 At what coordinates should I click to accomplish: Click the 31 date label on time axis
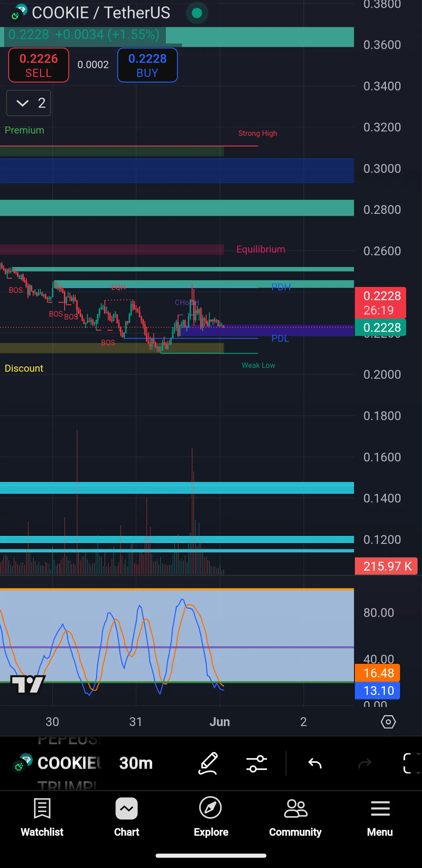(136, 722)
